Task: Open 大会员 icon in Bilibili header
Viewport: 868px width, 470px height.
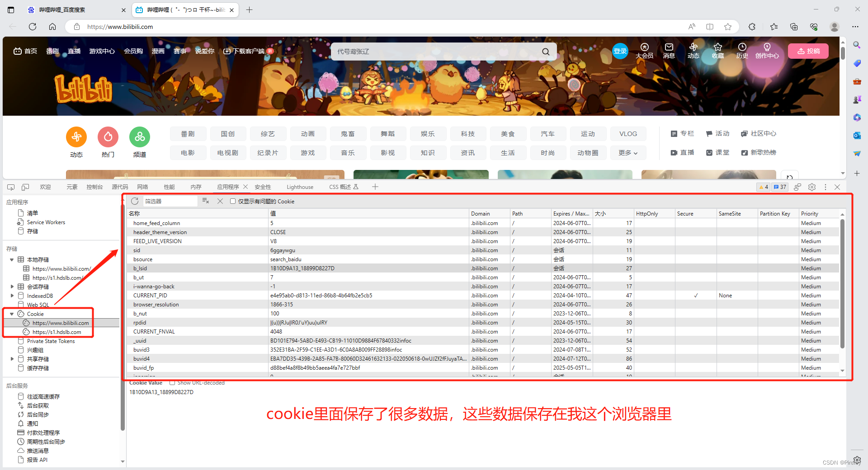Action: 645,51
